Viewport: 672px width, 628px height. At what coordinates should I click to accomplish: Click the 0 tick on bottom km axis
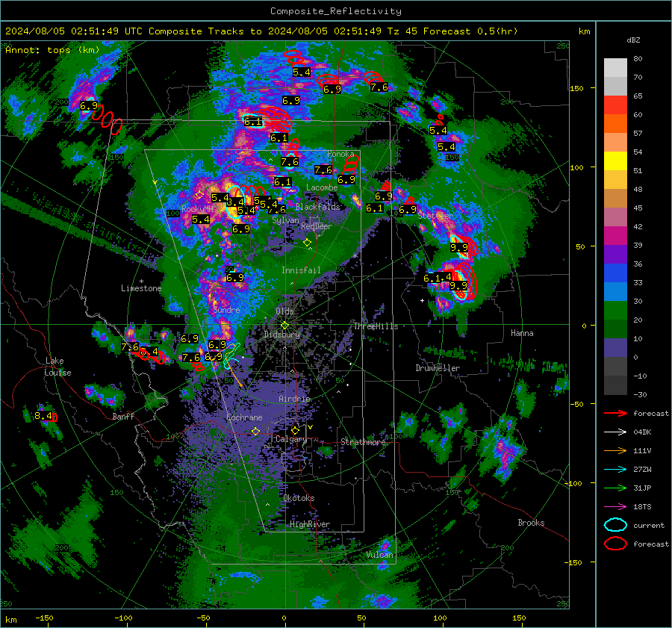point(284,618)
